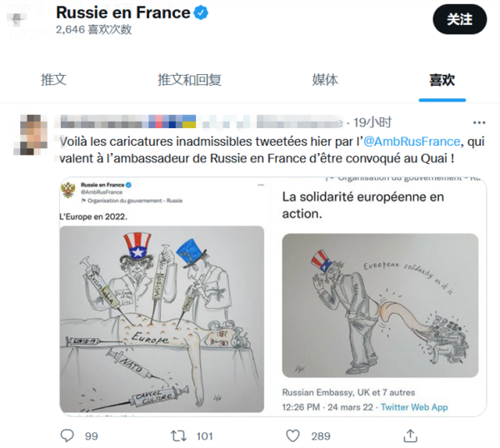Viewport: 500px width, 448px height.
Task: Open the 推文和回复 tab
Action: click(x=189, y=80)
